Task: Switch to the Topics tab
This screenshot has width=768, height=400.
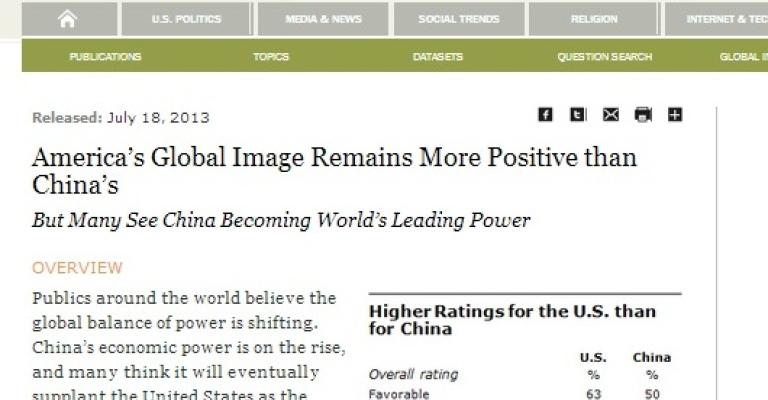Action: point(271,57)
